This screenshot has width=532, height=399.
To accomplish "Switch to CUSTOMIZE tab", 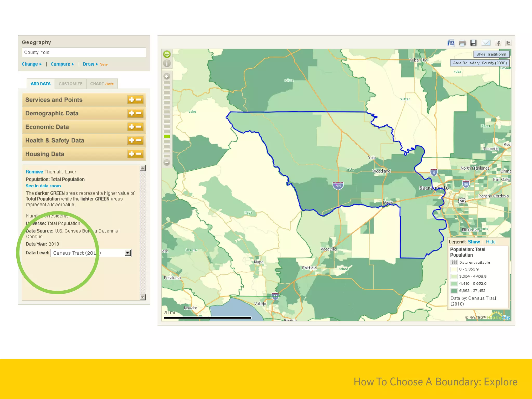I will tap(70, 84).
